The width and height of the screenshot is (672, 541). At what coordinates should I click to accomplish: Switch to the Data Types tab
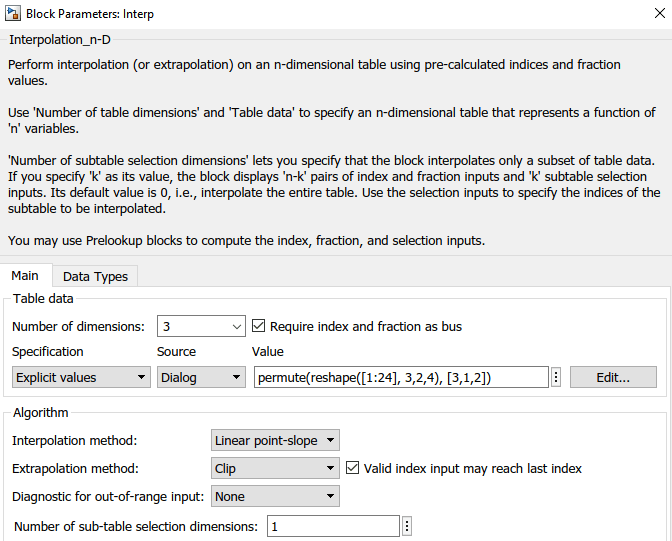pos(95,277)
